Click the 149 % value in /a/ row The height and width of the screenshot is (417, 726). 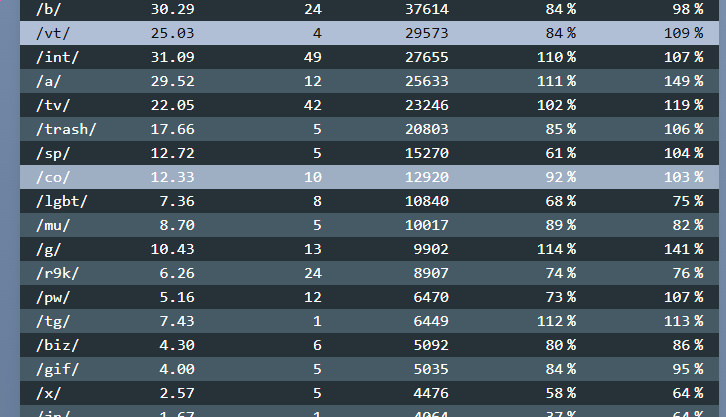pyautogui.click(x=684, y=81)
